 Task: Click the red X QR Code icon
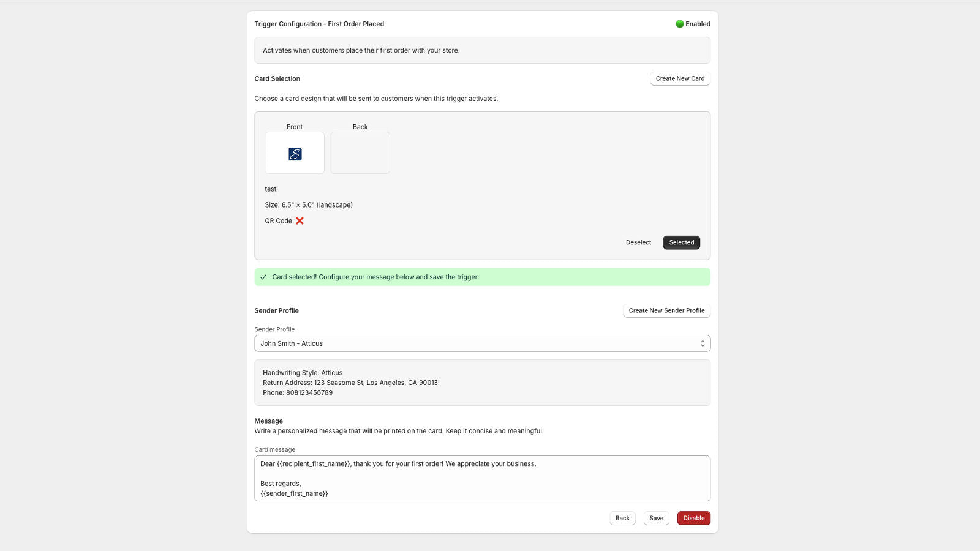click(300, 220)
